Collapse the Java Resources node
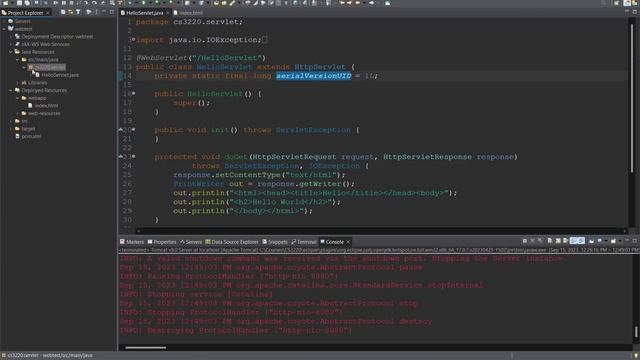This screenshot has width=640, height=360. (x=11, y=52)
